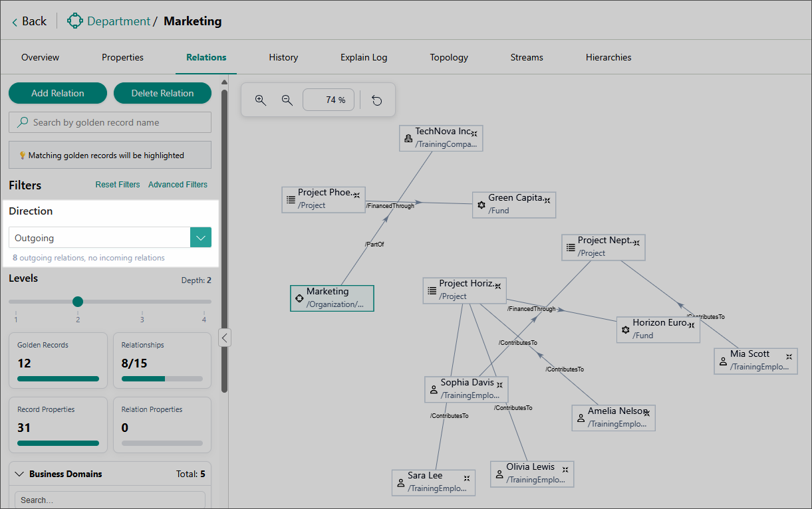Click the expand icon on Mia Scott node

[789, 357]
